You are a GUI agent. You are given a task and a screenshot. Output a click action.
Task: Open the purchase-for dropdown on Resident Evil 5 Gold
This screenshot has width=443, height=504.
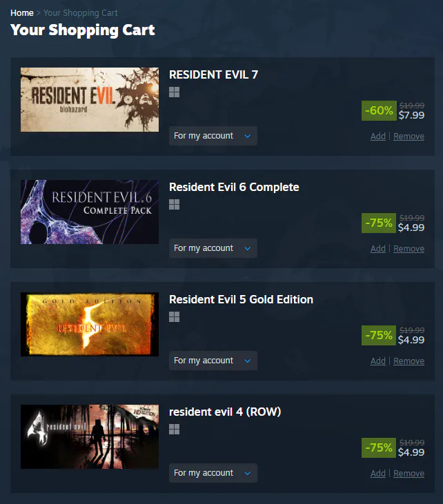pos(213,361)
